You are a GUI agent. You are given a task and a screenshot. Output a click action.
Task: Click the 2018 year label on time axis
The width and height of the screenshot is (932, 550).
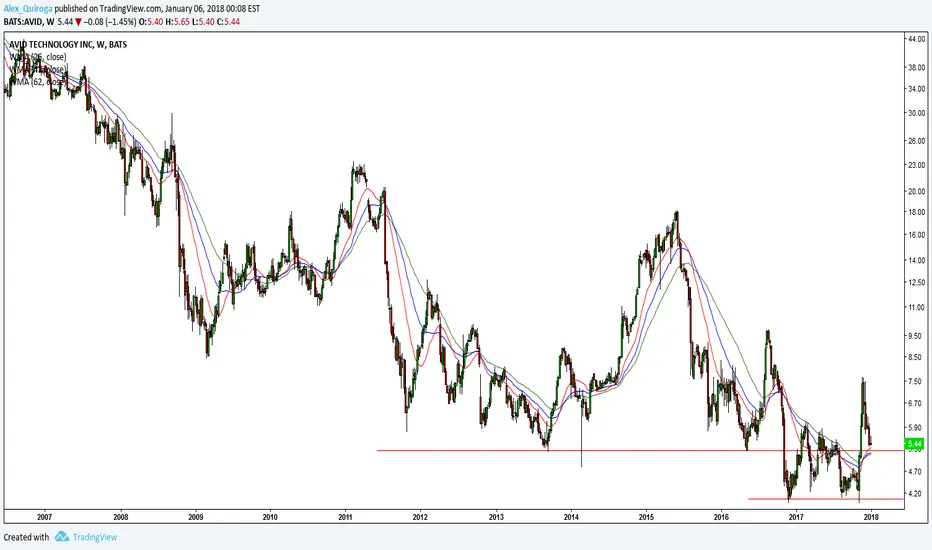pyautogui.click(x=871, y=517)
